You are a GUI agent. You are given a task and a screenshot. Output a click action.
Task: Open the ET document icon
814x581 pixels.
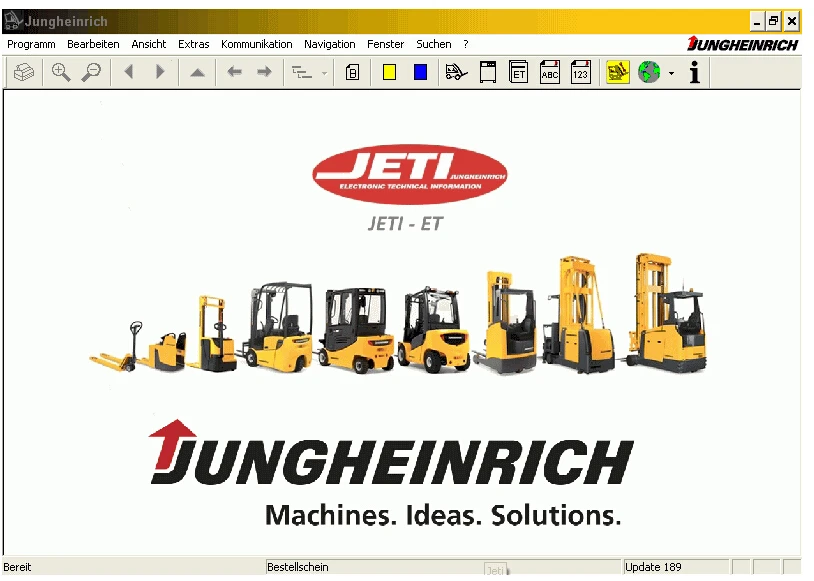point(519,72)
